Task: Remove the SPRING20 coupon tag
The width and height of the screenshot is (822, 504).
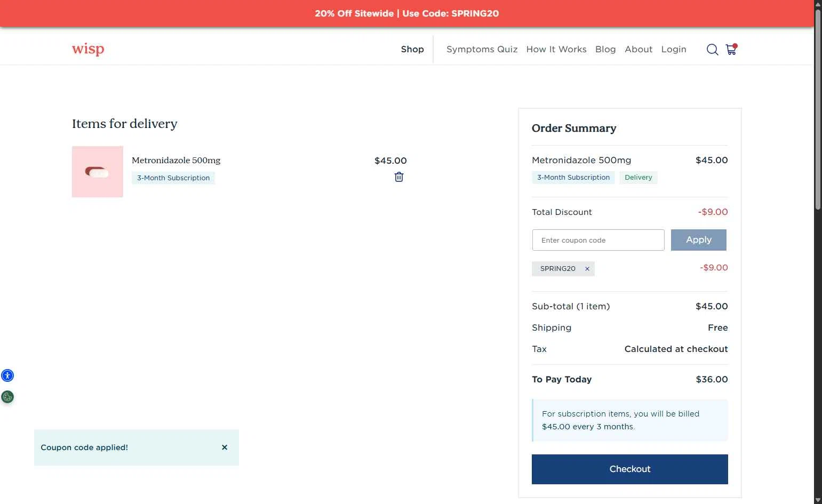Action: coord(587,269)
